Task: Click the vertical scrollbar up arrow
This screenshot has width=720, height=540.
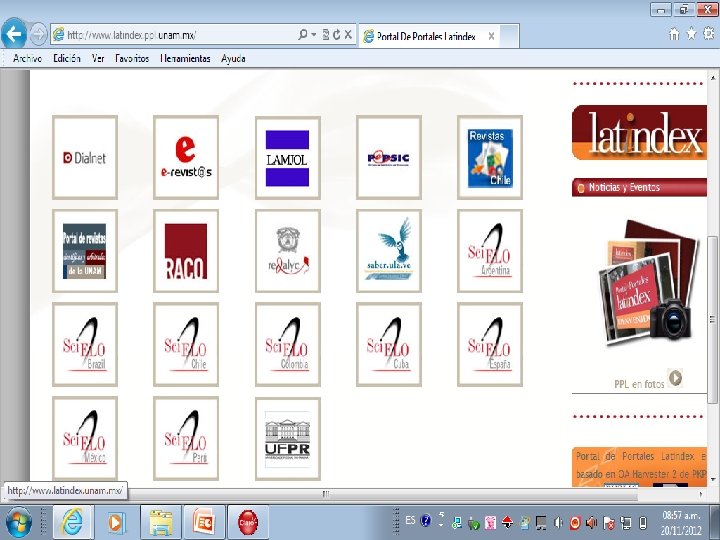Action: pyautogui.click(x=713, y=77)
